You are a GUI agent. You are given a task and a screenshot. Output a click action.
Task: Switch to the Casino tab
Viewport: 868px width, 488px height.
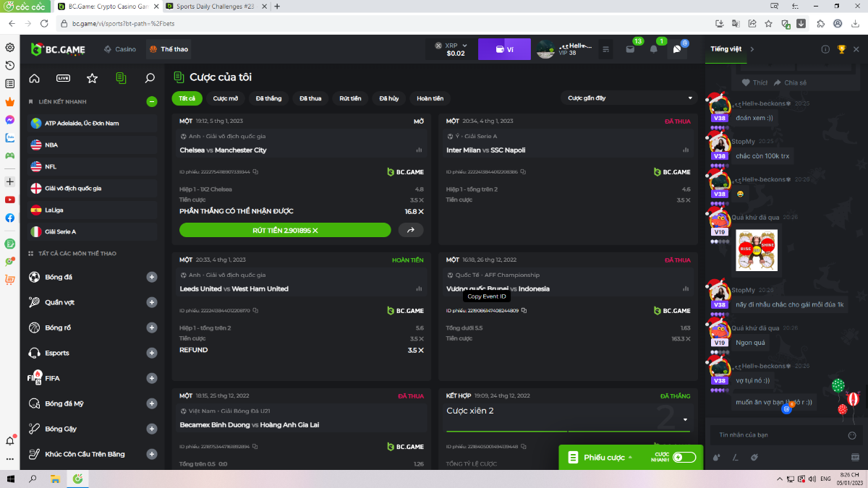(120, 49)
